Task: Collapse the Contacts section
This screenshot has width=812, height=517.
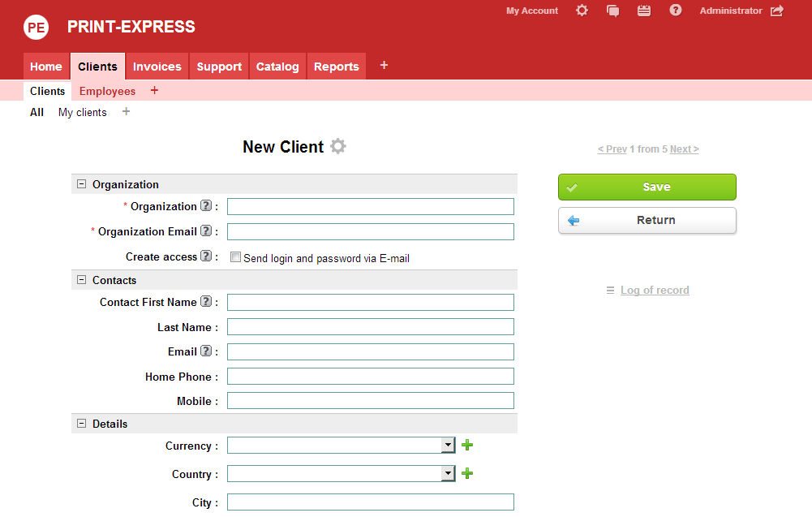Action: pos(81,280)
